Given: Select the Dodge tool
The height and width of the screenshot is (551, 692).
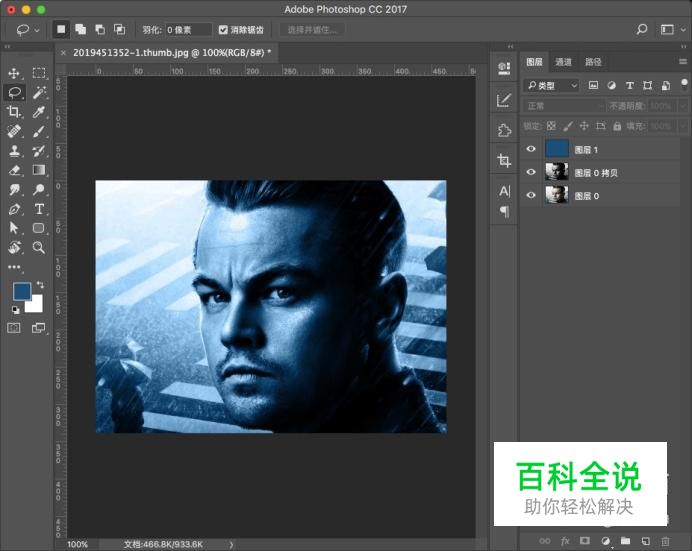Looking at the screenshot, I should pos(39,189).
